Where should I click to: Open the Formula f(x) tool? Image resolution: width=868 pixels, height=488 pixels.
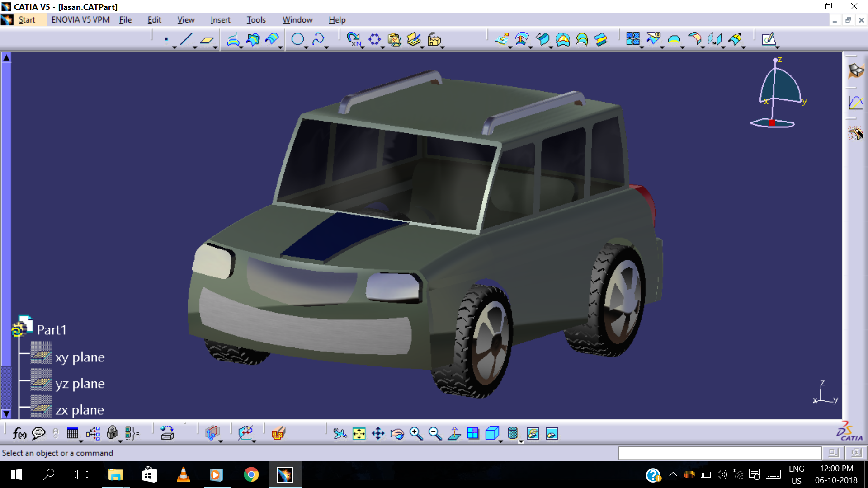point(19,434)
